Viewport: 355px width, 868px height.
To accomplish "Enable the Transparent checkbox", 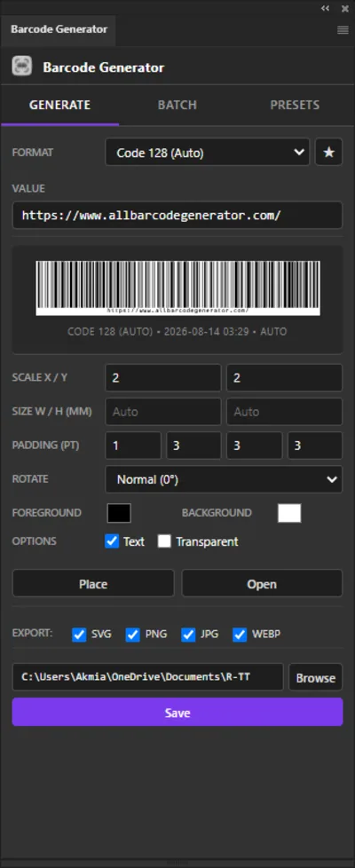I will [x=164, y=541].
